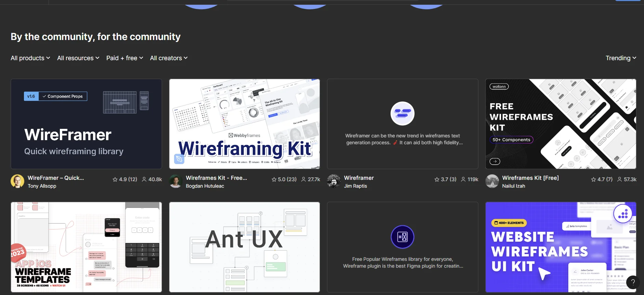Viewport: 644px width, 295px height.
Task: Open the App iOS Wireframe Templates thumbnail
Action: click(86, 247)
